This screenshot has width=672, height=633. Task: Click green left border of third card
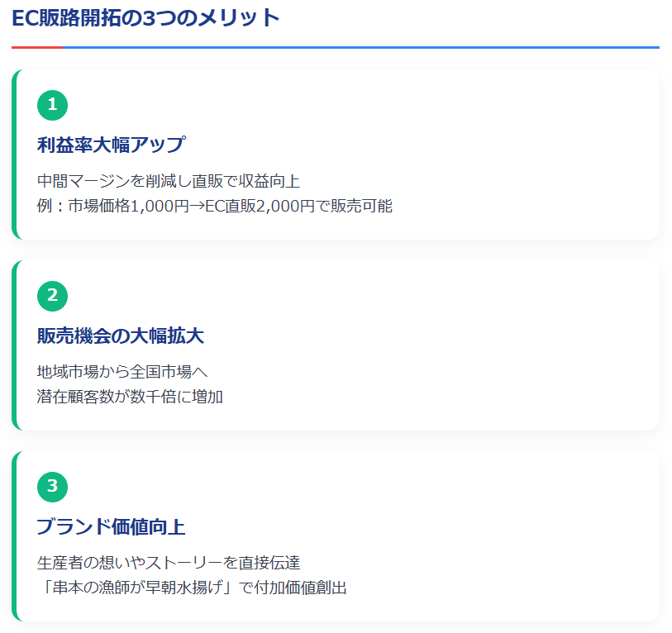(14, 536)
